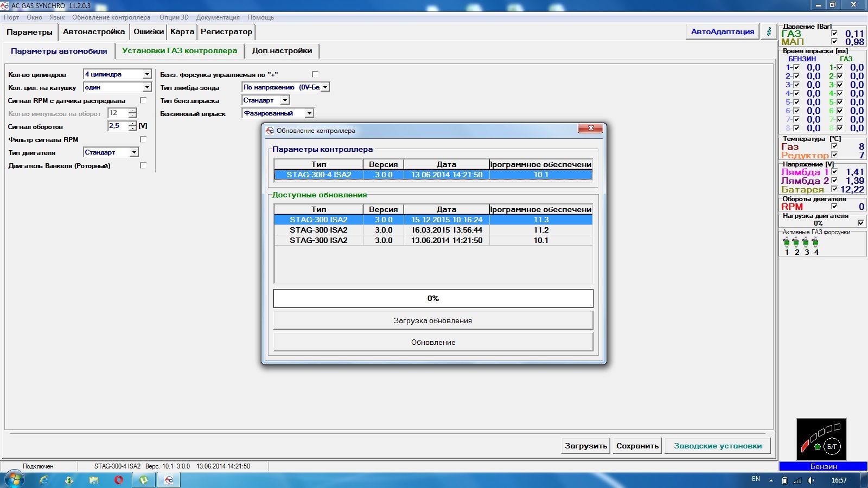Screen dimensions: 868x488
Task: Open the 'Обновление контроллера' menu
Action: pos(111,17)
